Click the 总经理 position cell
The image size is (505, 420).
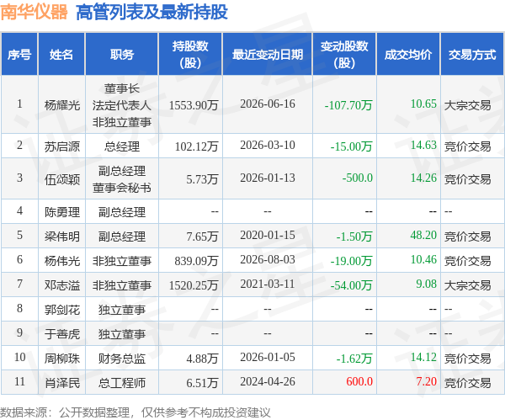(122, 146)
